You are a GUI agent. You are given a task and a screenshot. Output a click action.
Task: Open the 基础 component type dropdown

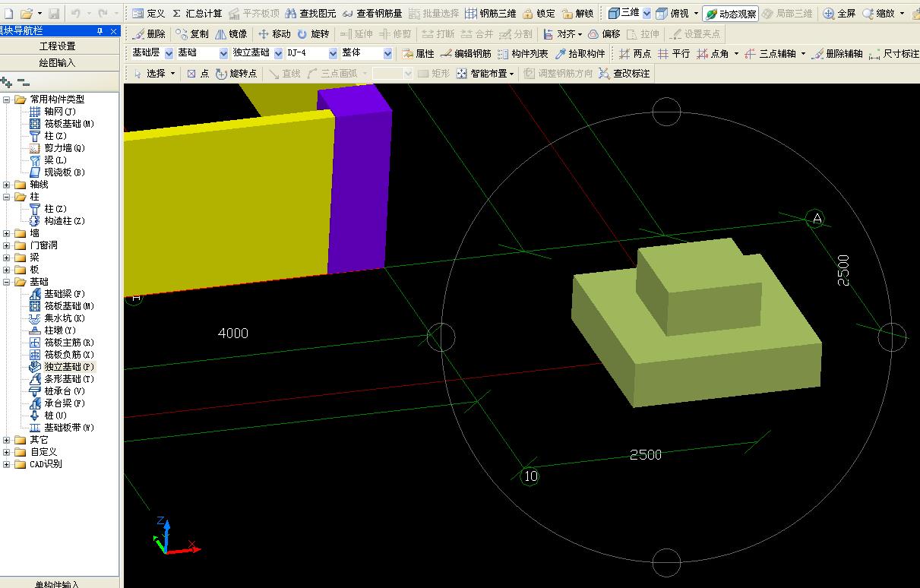coord(223,54)
